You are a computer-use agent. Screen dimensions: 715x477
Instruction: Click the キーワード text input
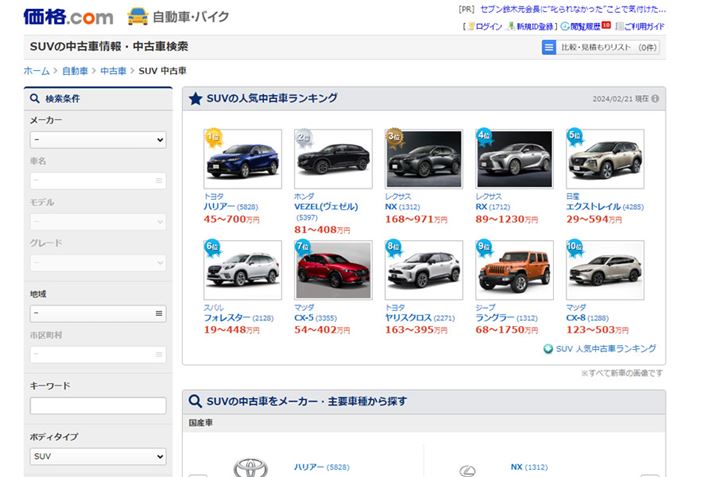[98, 405]
